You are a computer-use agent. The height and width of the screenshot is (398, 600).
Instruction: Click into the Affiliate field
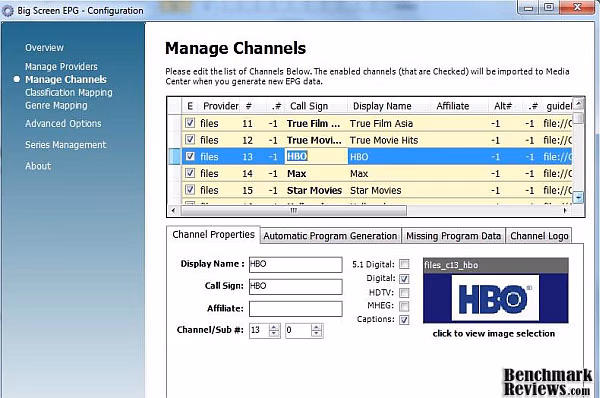295,309
